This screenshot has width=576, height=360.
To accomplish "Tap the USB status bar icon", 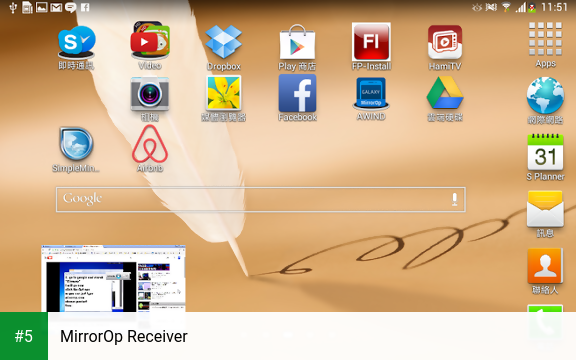I will (13, 7).
